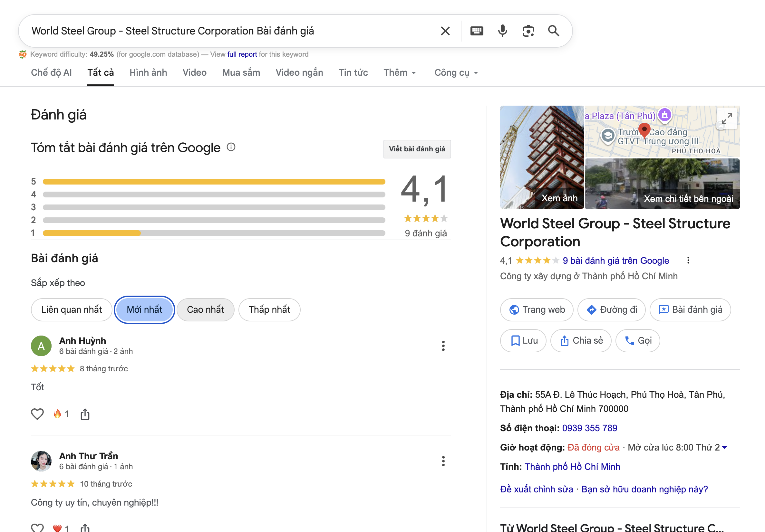Image resolution: width=765 pixels, height=532 pixels.
Task: Switch to the Tin tức tab
Action: point(353,72)
